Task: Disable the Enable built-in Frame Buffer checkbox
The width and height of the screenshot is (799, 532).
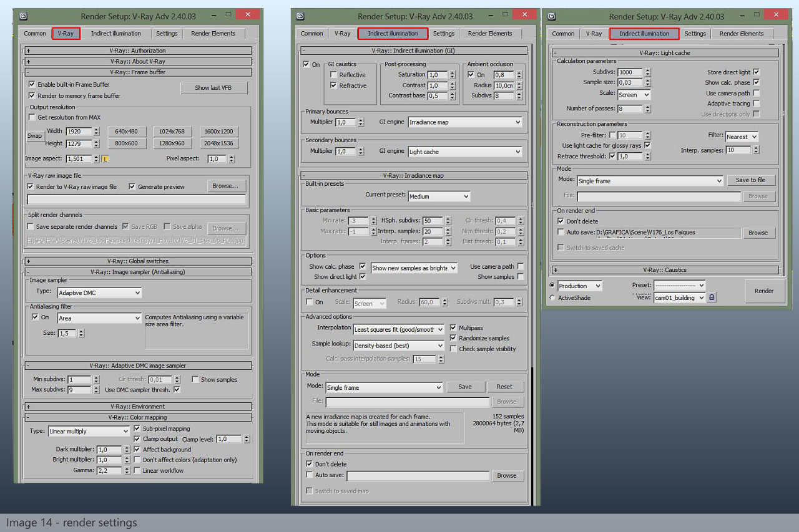Action: point(32,84)
